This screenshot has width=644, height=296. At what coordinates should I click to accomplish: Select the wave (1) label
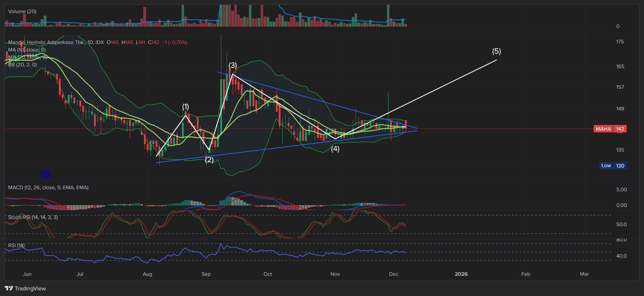[x=185, y=106]
